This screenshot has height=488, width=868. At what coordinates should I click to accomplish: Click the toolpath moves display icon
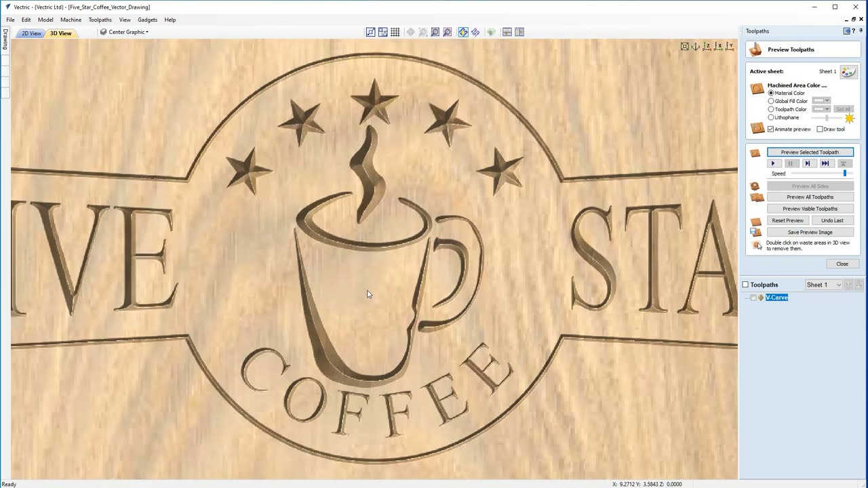point(475,32)
